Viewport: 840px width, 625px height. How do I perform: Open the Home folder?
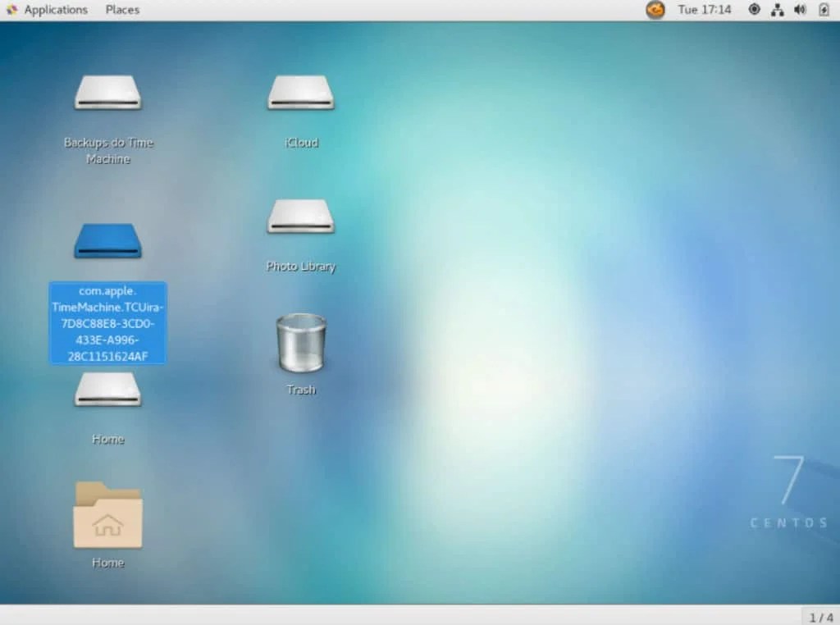point(107,514)
